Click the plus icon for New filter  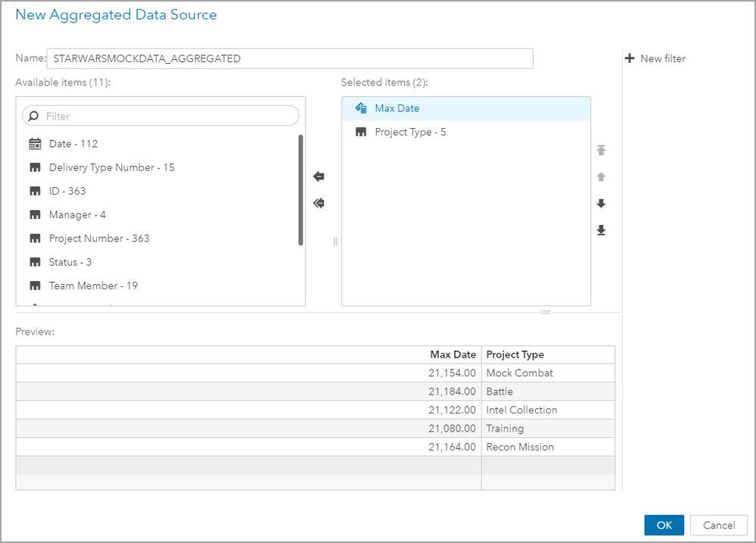click(630, 58)
